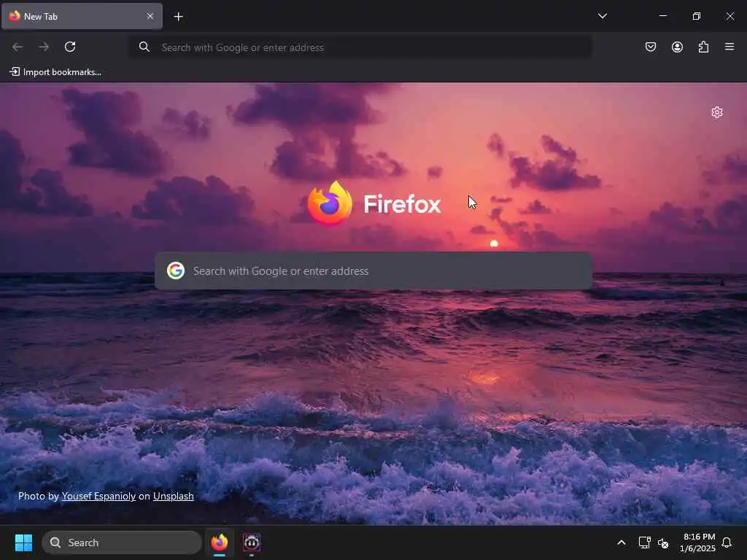747x560 pixels.
Task: Reload the current page
Action: coord(70,47)
